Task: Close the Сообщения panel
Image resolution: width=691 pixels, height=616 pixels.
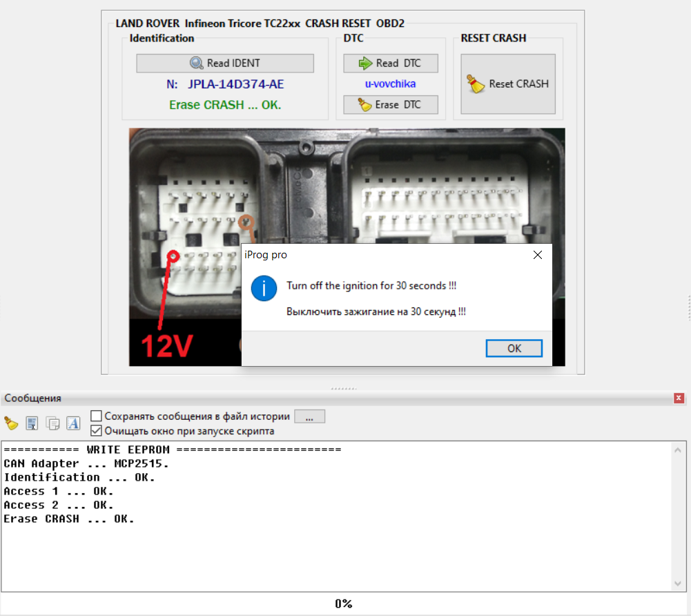Action: coord(679,398)
